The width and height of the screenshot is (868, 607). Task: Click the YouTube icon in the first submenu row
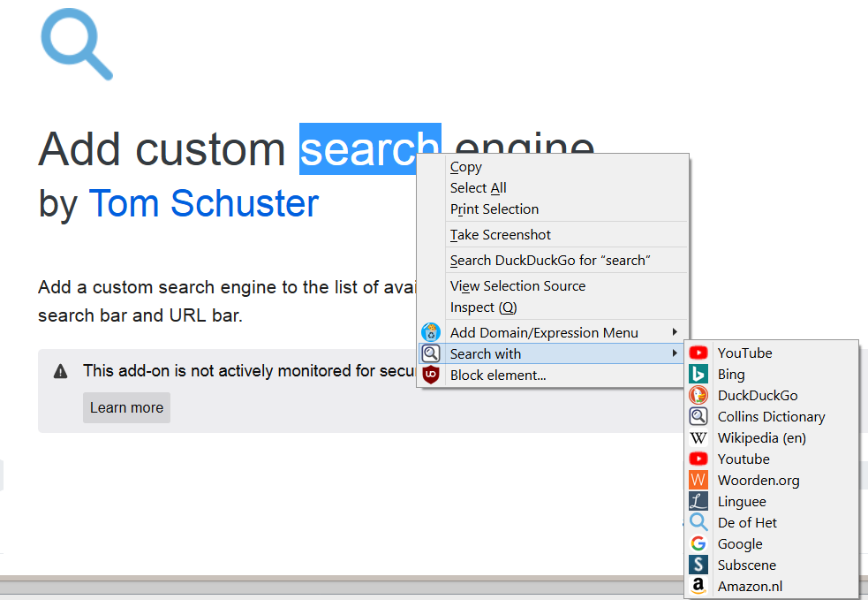click(x=698, y=353)
